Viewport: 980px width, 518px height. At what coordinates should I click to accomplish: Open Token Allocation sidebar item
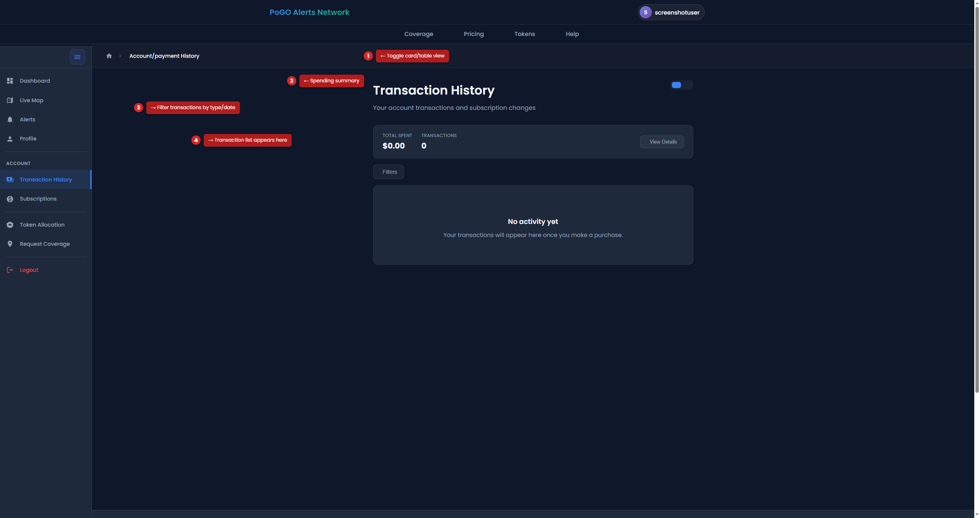click(x=46, y=225)
